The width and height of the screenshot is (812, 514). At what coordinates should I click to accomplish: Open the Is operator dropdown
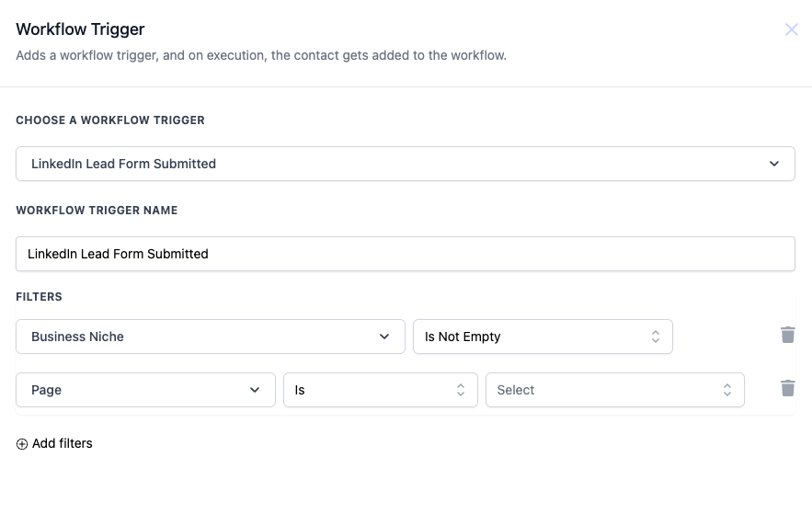click(381, 390)
